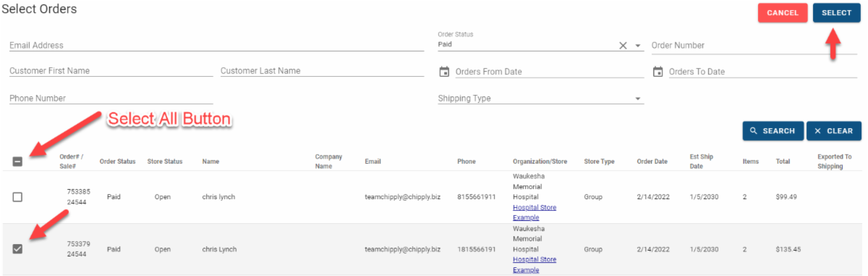Open the Orders To Date calendar icon
Viewport: 868px width, 276px height.
tap(658, 72)
